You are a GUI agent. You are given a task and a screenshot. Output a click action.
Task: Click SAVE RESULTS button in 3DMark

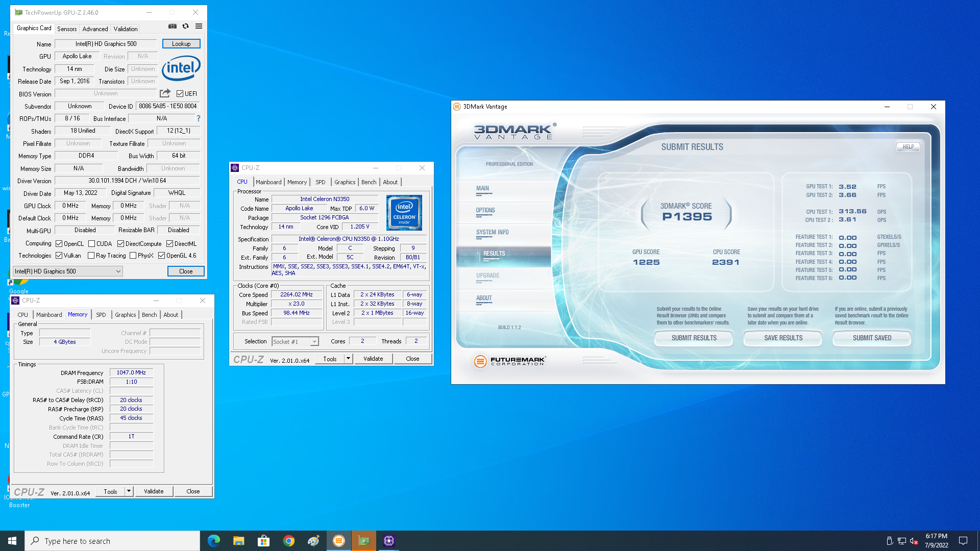783,338
